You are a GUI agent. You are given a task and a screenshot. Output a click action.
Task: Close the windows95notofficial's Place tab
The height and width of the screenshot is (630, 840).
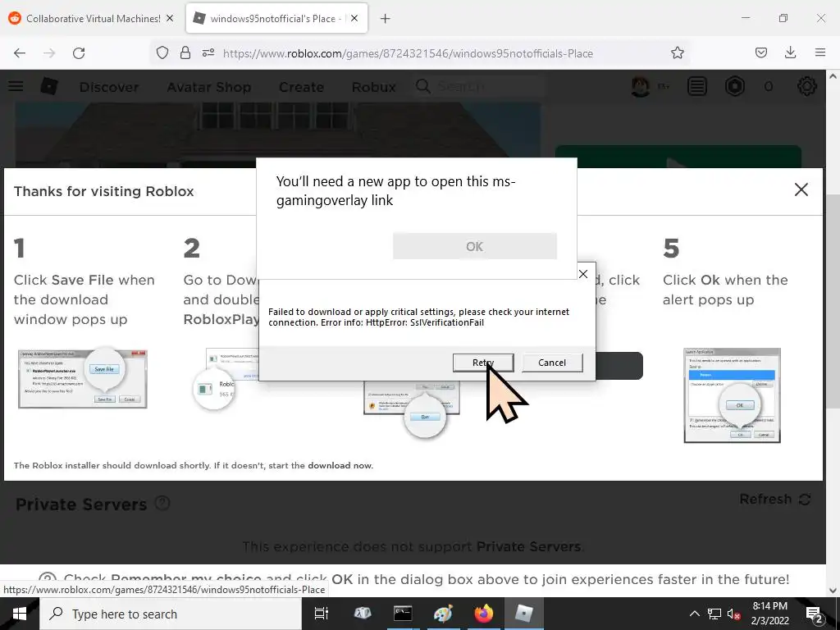point(354,18)
